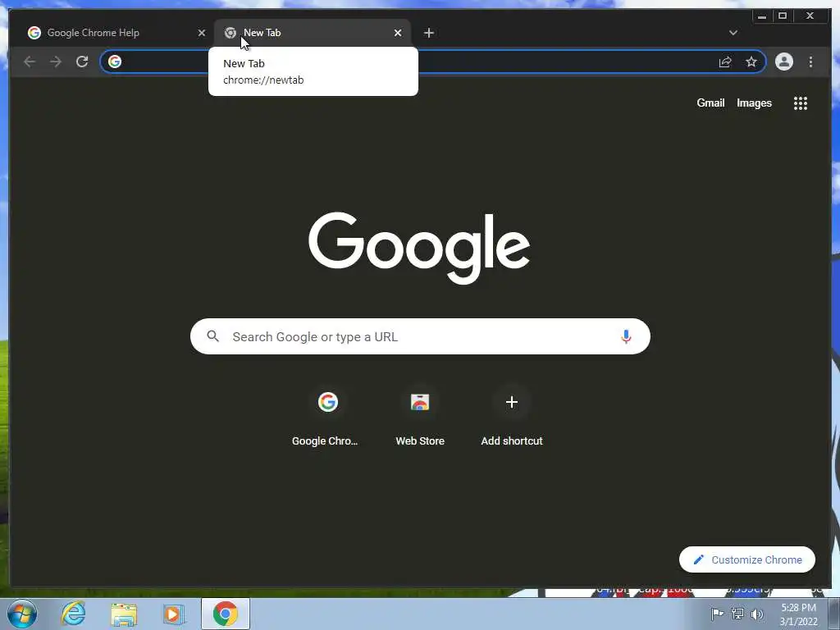Share this page via share icon
840x630 pixels.
pos(725,62)
